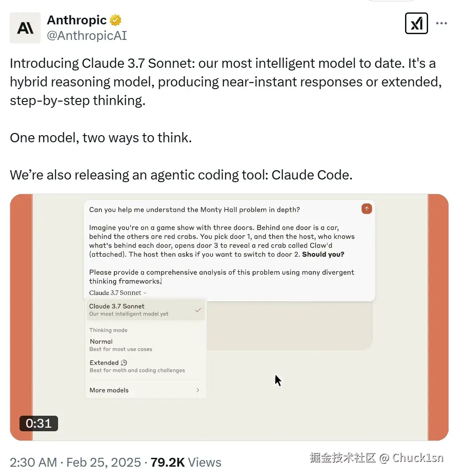
Task: Click the 0:31 video duration badge
Action: click(39, 423)
